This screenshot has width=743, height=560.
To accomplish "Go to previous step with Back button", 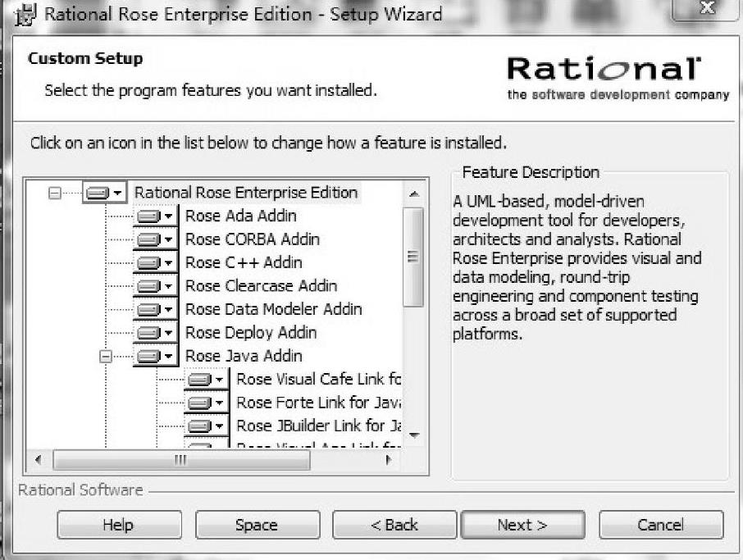I will [x=394, y=525].
